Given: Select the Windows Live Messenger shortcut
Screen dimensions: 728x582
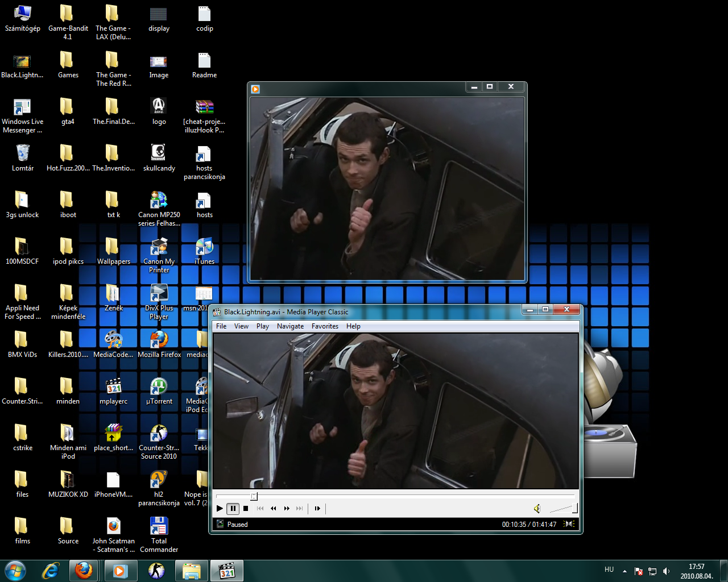Looking at the screenshot, I should (23, 116).
